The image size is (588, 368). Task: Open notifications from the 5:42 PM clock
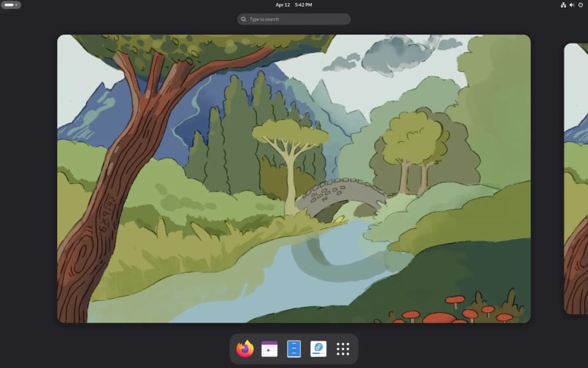(303, 4)
